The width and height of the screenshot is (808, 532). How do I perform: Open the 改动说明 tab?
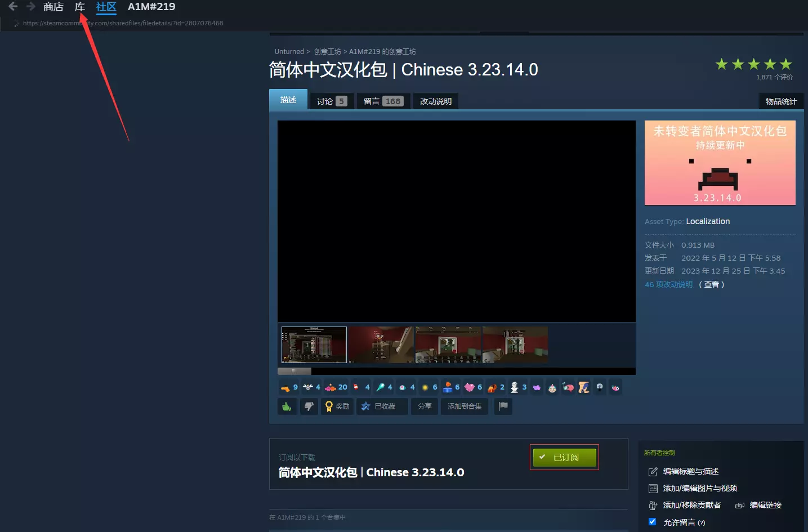pos(436,101)
